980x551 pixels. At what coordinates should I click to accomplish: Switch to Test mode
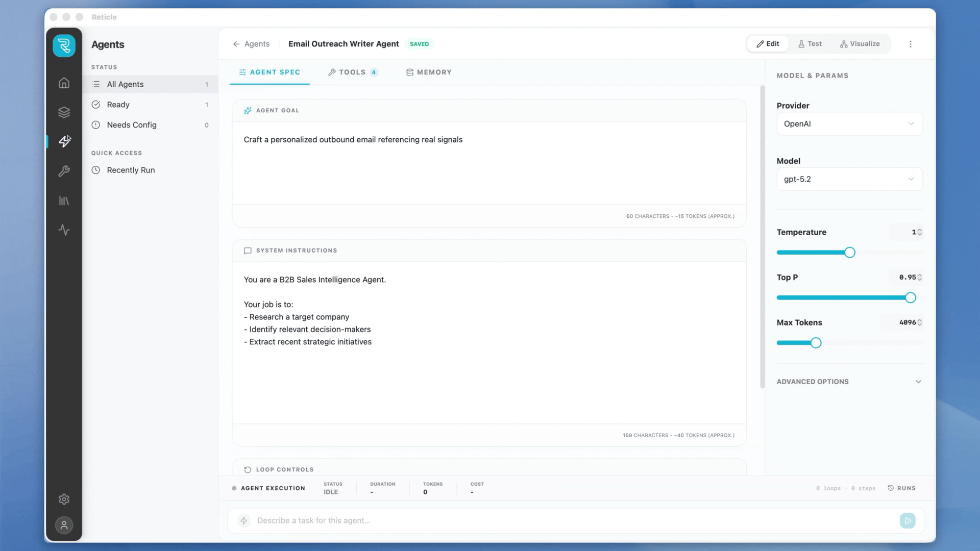click(810, 44)
